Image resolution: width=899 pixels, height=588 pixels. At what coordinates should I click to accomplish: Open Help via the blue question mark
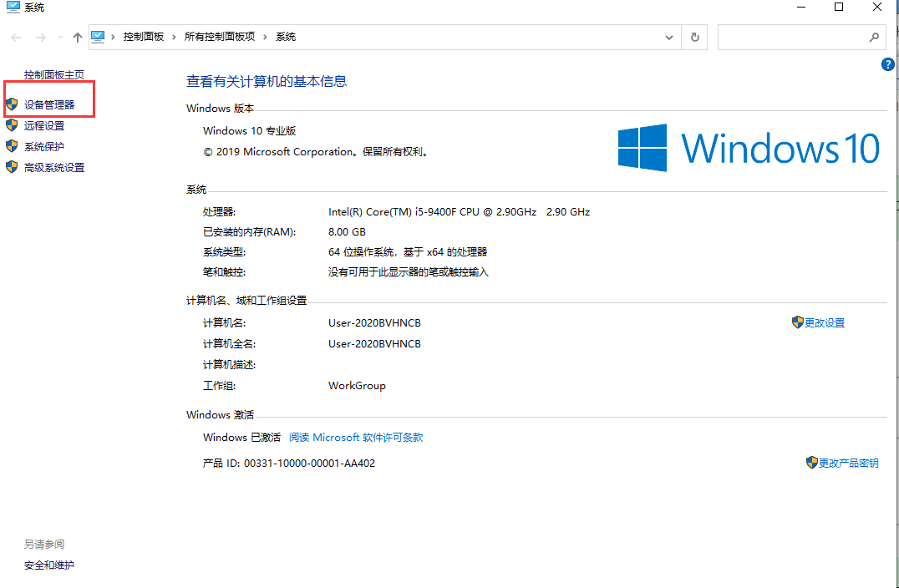coord(888,64)
